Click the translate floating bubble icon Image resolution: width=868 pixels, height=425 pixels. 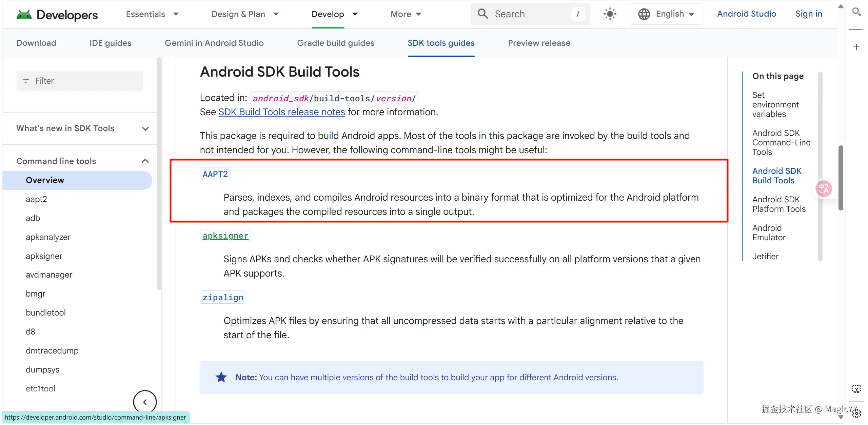point(824,188)
